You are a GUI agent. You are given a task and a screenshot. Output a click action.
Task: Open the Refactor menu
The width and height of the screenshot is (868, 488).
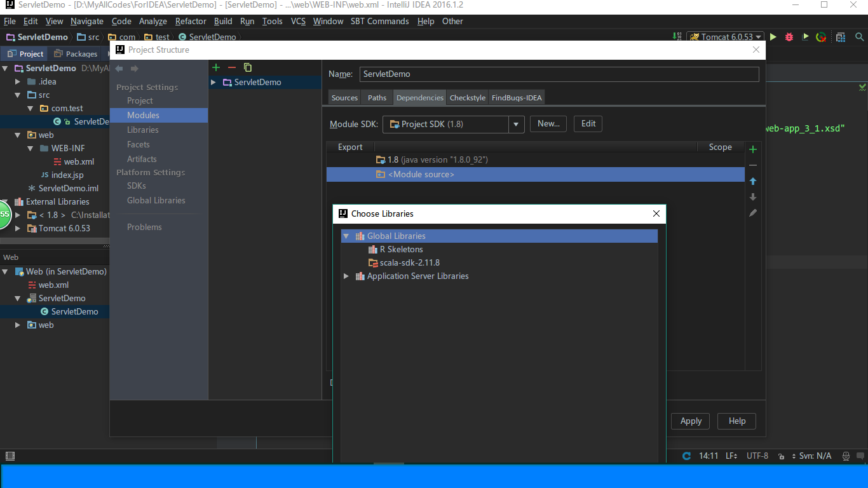pyautogui.click(x=191, y=21)
